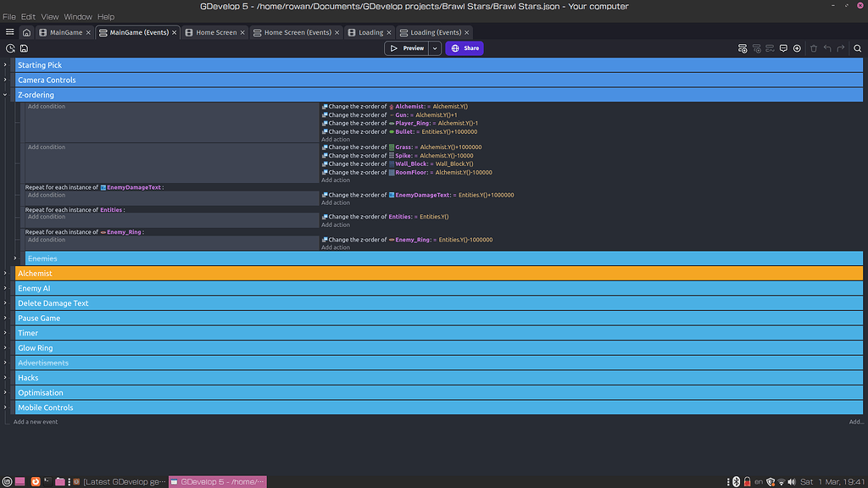
Task: Click the Undo icon in the toolbar
Action: pyautogui.click(x=827, y=48)
